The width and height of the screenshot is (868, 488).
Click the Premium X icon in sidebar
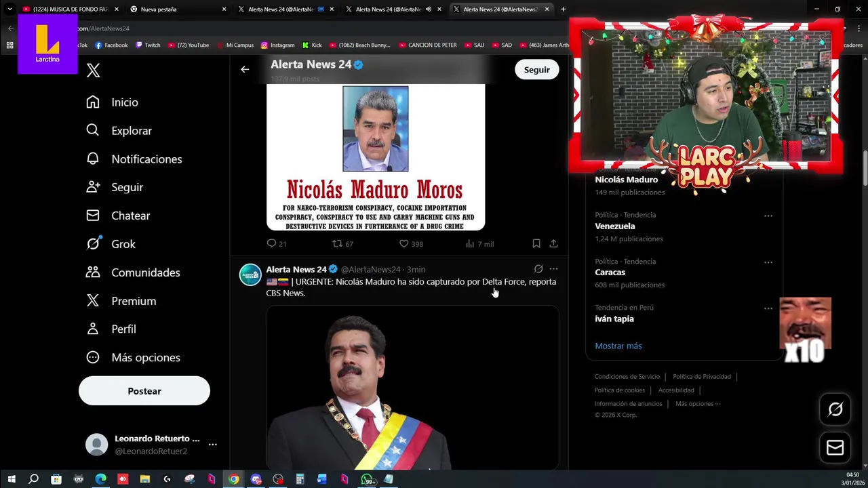tap(93, 301)
